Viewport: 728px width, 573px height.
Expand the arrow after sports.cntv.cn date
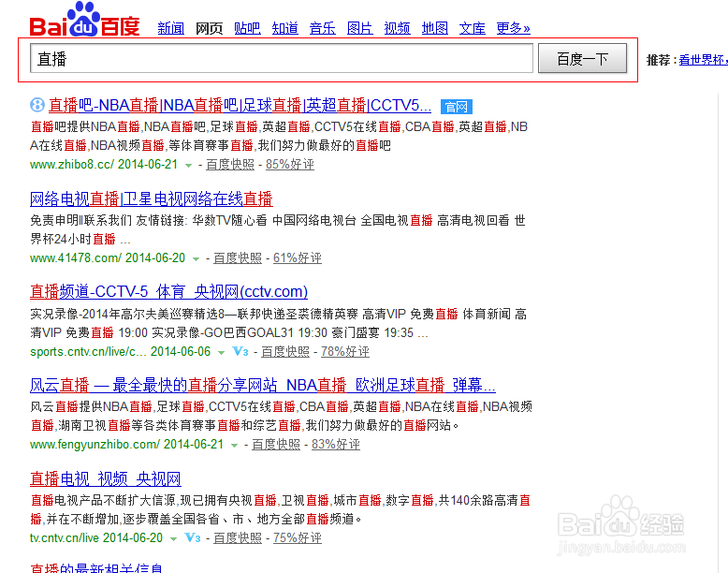[222, 353]
